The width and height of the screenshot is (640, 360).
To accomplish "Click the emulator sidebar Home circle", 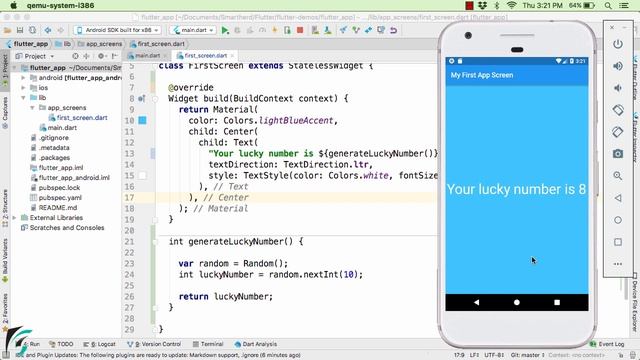I will tap(618, 220).
